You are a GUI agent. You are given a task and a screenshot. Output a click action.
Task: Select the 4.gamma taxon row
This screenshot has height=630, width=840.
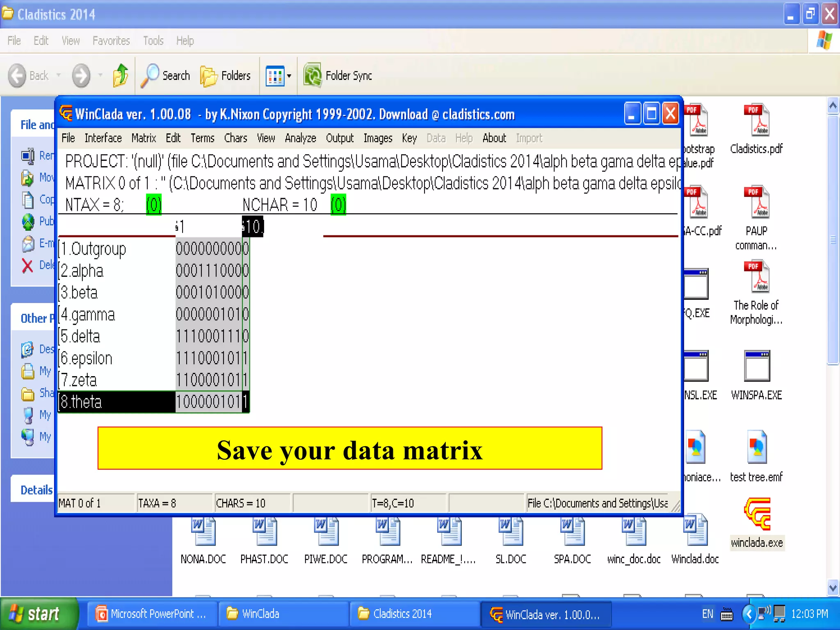pos(117,315)
